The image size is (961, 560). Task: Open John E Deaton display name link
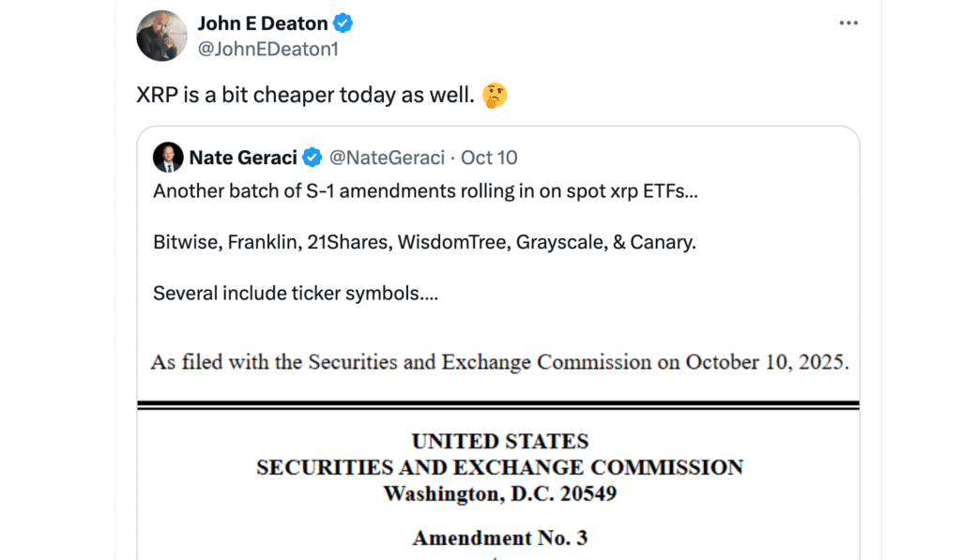point(264,23)
